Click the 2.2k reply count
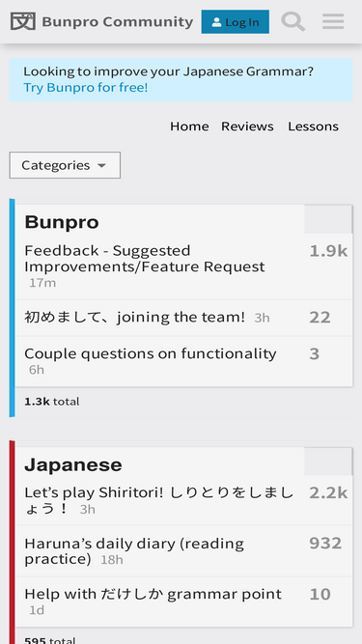362x644 pixels. pyautogui.click(x=328, y=492)
